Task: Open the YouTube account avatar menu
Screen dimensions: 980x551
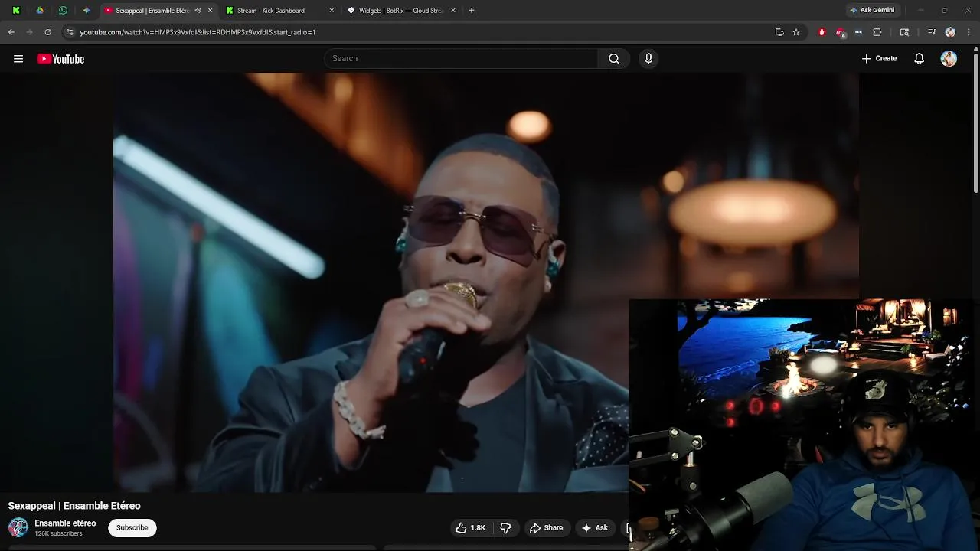Action: (x=949, y=59)
